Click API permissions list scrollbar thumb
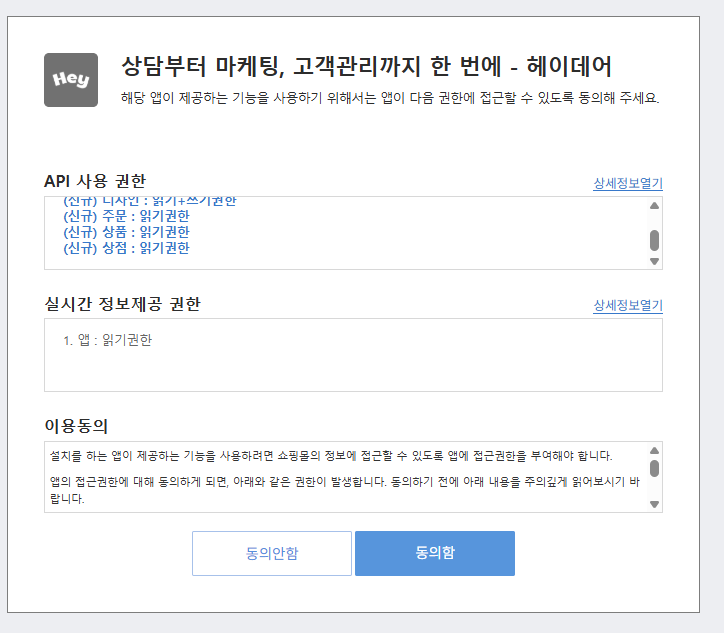The height and width of the screenshot is (633, 724). [x=654, y=240]
